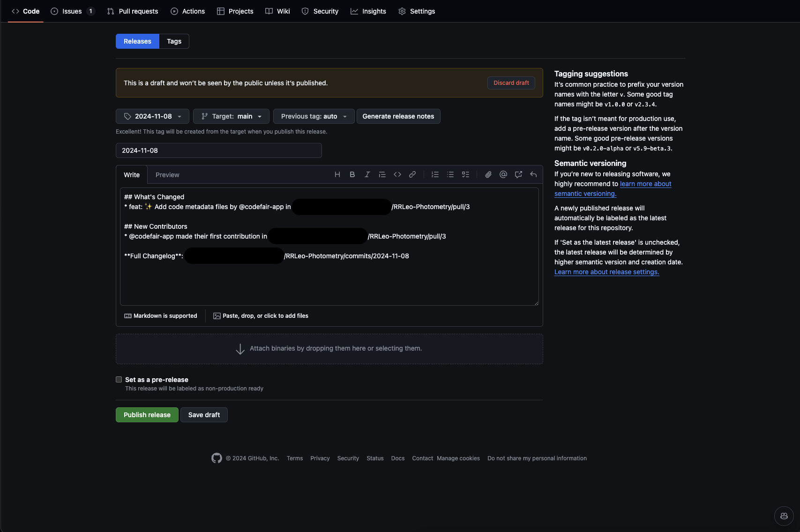800x532 pixels.
Task: Click the GitHub logo in the footer
Action: (x=217, y=458)
